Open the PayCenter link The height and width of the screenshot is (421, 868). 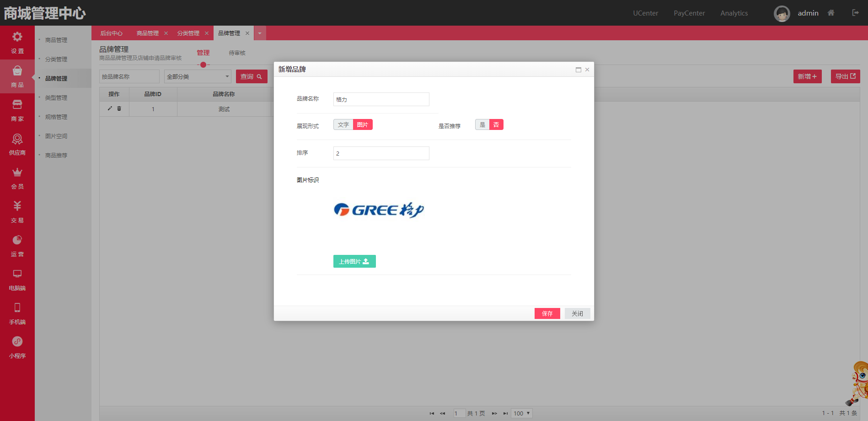pyautogui.click(x=689, y=13)
